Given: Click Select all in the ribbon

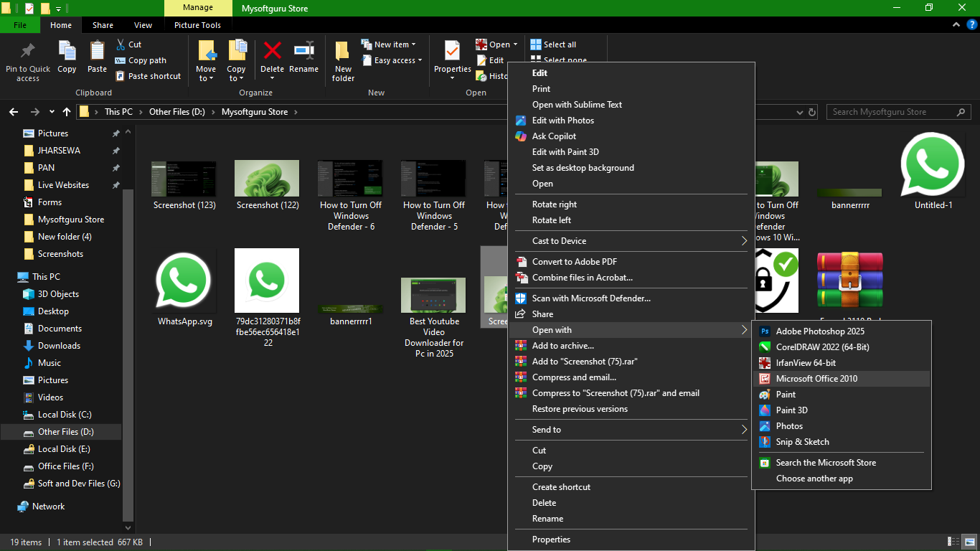Looking at the screenshot, I should point(552,44).
